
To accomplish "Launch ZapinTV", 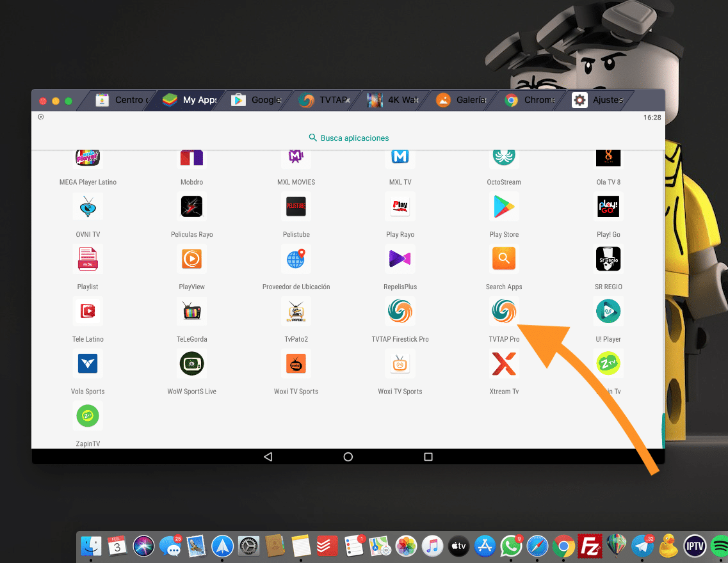I will tap(88, 416).
